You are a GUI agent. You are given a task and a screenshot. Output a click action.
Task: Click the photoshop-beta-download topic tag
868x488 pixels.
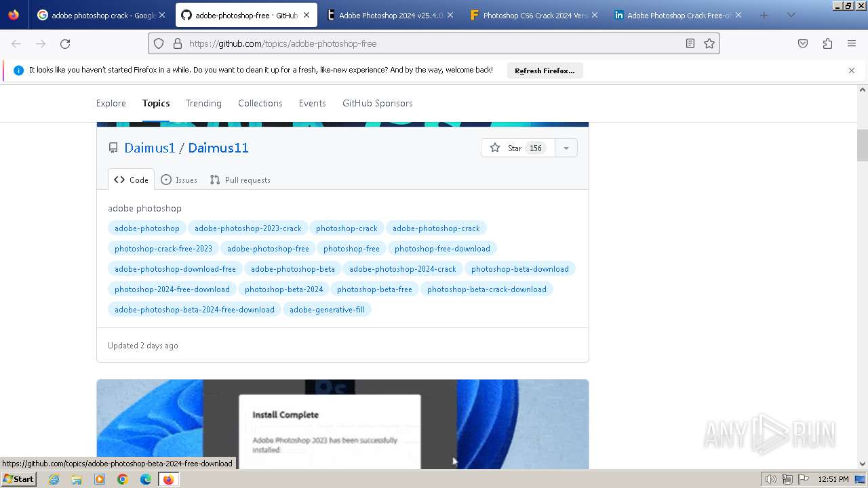(x=520, y=269)
